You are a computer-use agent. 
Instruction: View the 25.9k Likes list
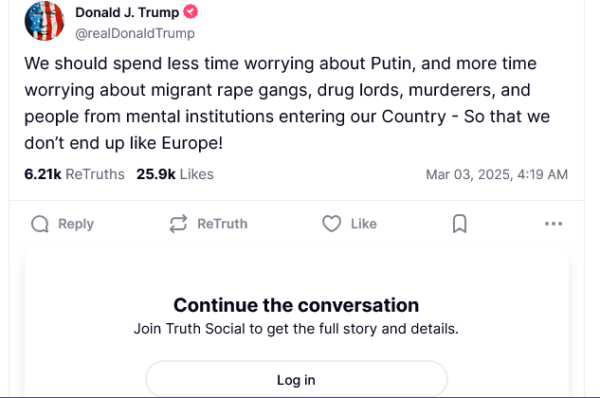(x=175, y=174)
